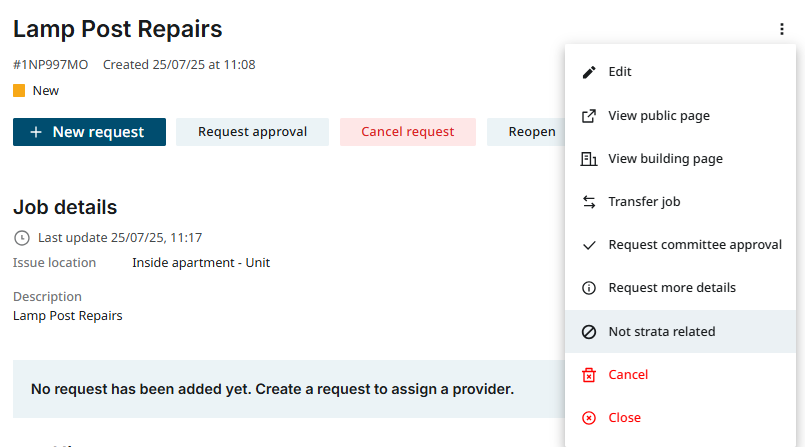Image resolution: width=805 pixels, height=447 pixels.
Task: Select Transfer job from the menu
Action: (x=644, y=202)
